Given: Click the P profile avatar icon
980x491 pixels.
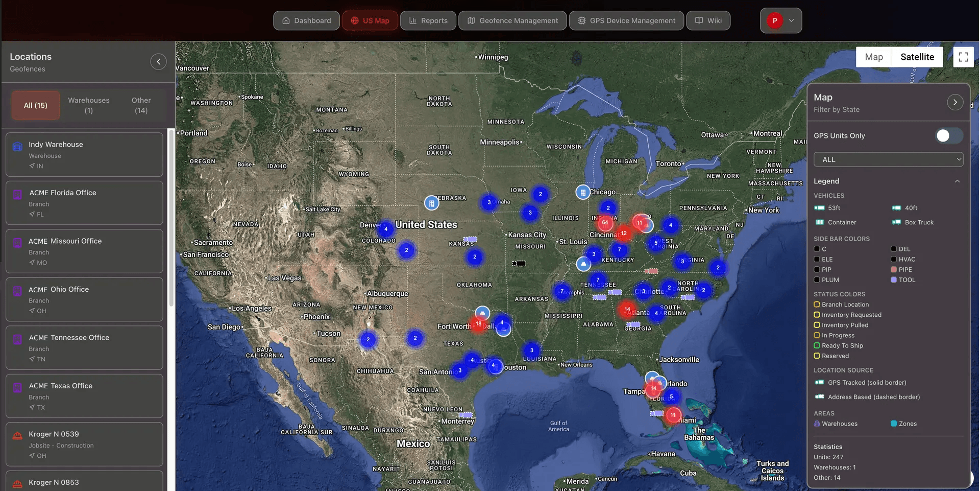Looking at the screenshot, I should (x=775, y=20).
